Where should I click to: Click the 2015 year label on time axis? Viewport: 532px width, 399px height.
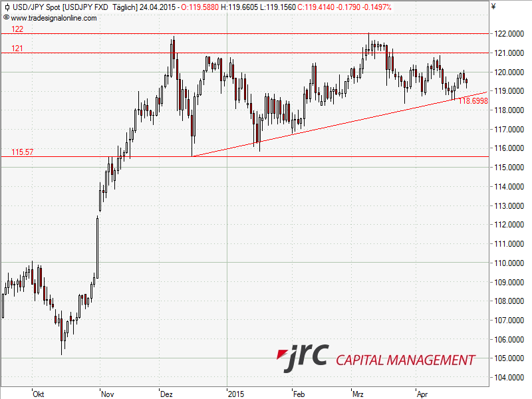pos(236,394)
